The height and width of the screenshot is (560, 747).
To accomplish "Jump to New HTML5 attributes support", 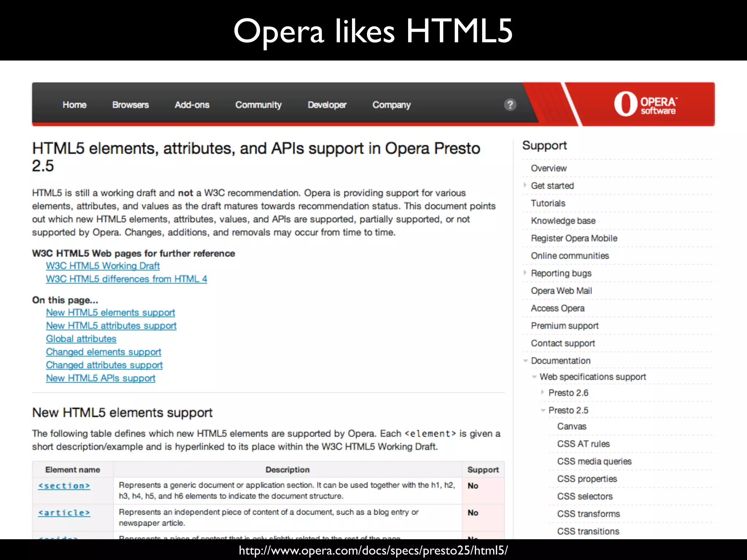I will click(x=111, y=326).
